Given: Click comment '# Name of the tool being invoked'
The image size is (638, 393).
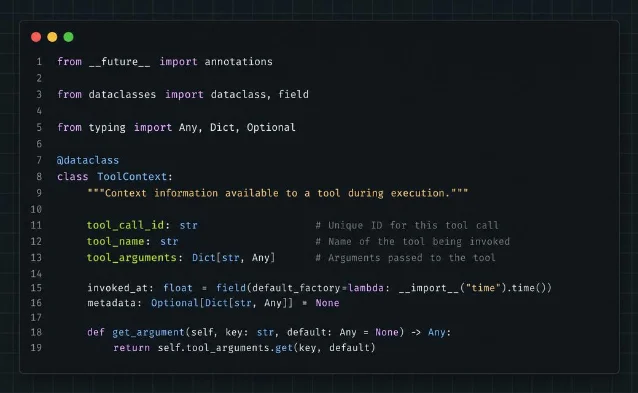Looking at the screenshot, I should tap(413, 242).
